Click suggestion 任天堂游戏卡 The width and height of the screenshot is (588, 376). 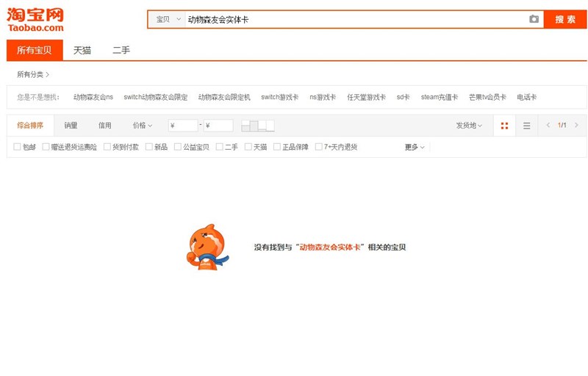coord(366,98)
